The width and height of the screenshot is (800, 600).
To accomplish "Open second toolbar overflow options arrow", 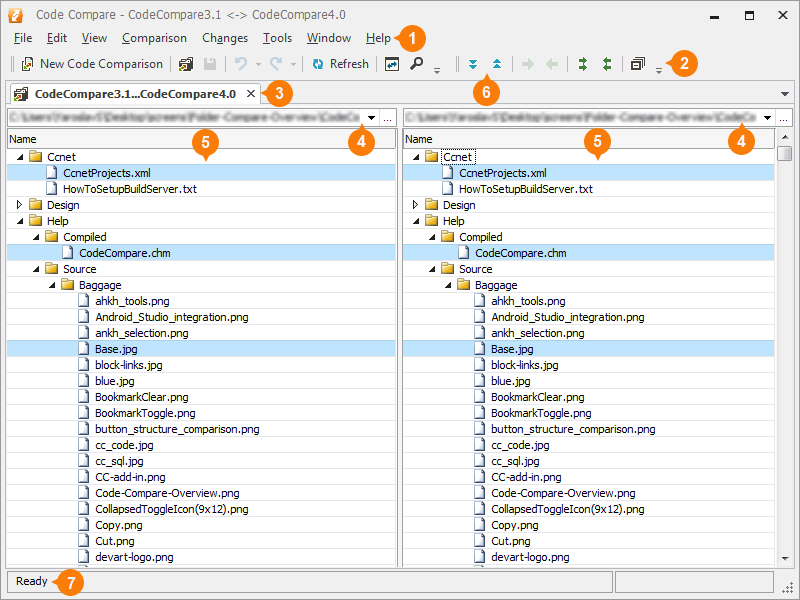I will (x=659, y=70).
